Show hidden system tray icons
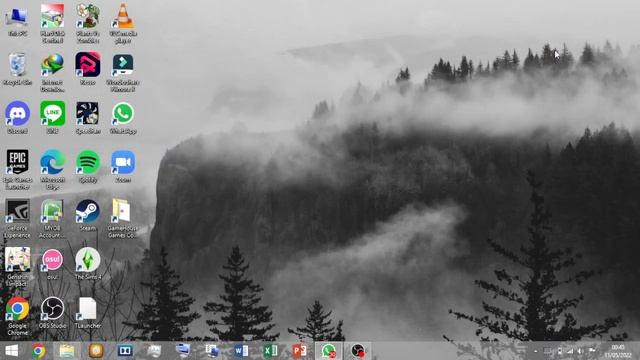 tap(536, 351)
